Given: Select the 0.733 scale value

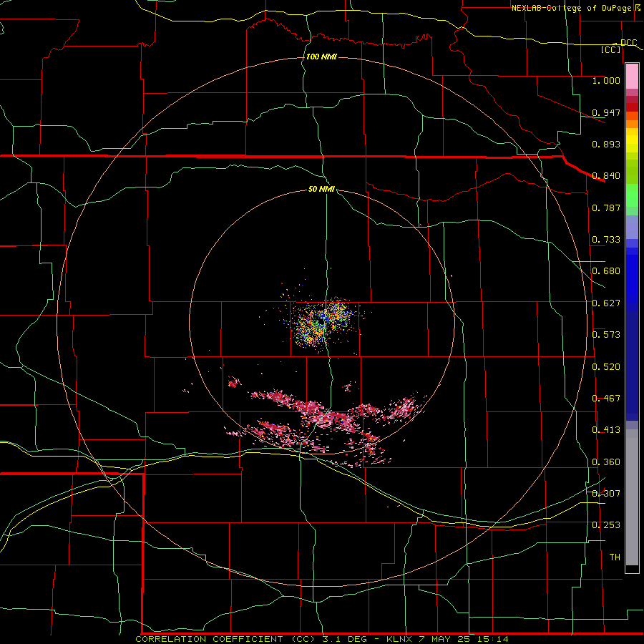Looking at the screenshot, I should [x=606, y=240].
